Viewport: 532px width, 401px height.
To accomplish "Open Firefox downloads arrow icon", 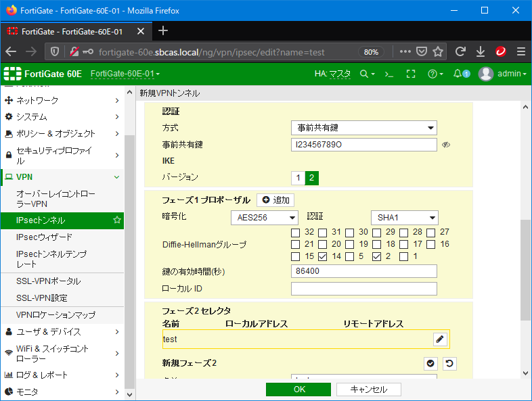I will point(481,51).
